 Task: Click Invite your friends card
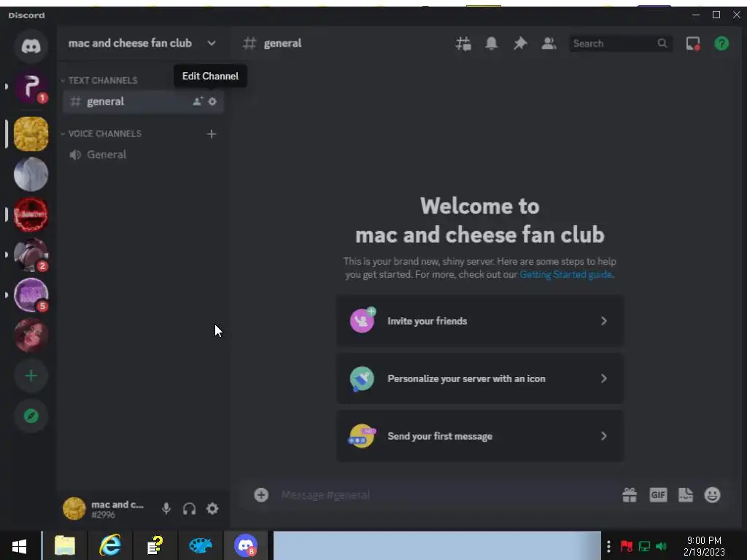click(x=480, y=321)
